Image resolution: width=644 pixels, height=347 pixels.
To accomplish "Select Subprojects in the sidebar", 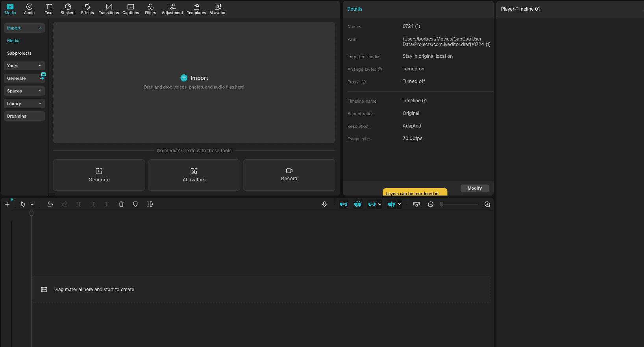I will coord(19,53).
